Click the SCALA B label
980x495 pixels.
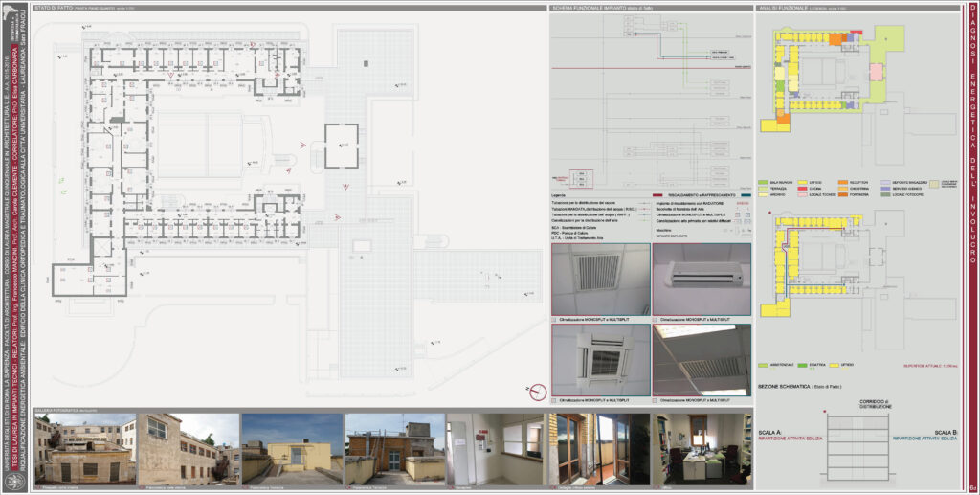[947, 433]
